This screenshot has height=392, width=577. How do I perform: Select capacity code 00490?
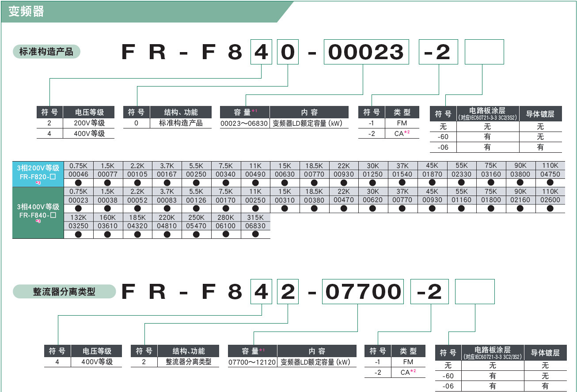pos(255,174)
